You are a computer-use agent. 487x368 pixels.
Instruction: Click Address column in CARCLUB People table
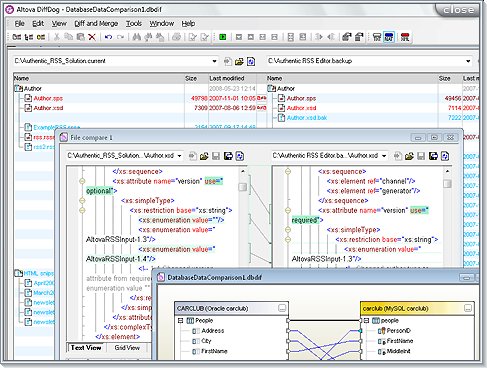pos(212,331)
